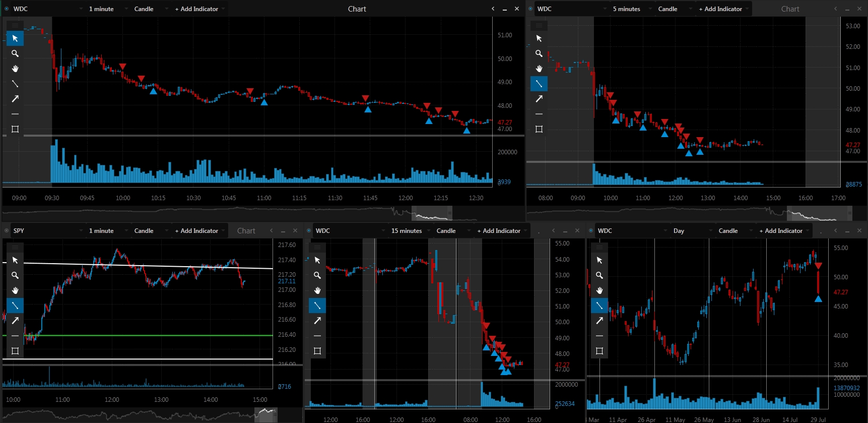Toggle the symbol link circle on the WDC Day chart

(x=591, y=230)
